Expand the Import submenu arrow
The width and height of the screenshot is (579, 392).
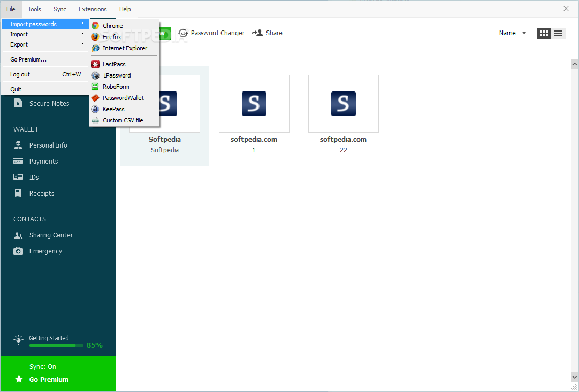(83, 34)
